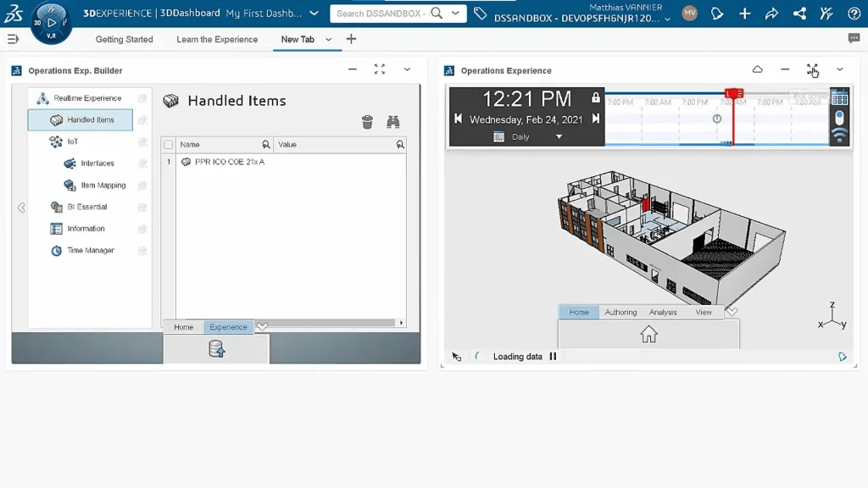Switch to the Authoring tab

[x=620, y=312]
